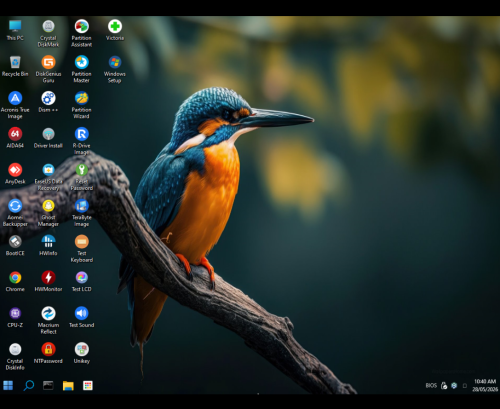500x409 pixels.
Task: Click the NTPassword icon
Action: [x=48, y=353]
